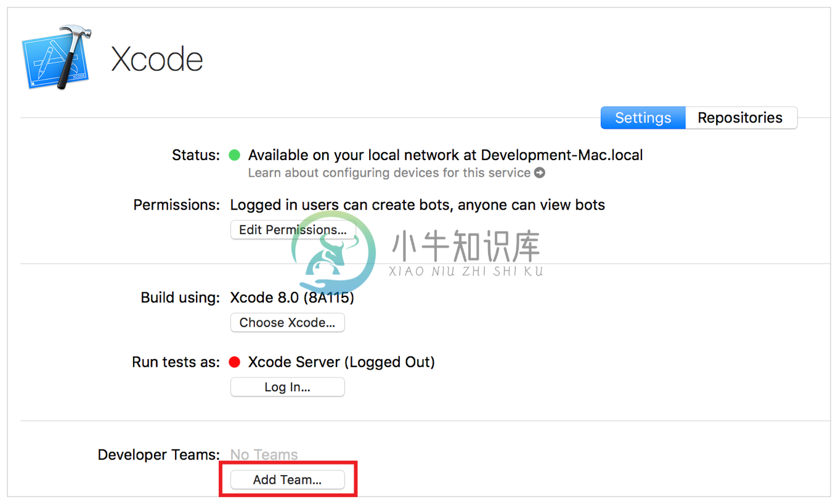Click the Xcode Server (Logged Out) text

pyautogui.click(x=341, y=362)
